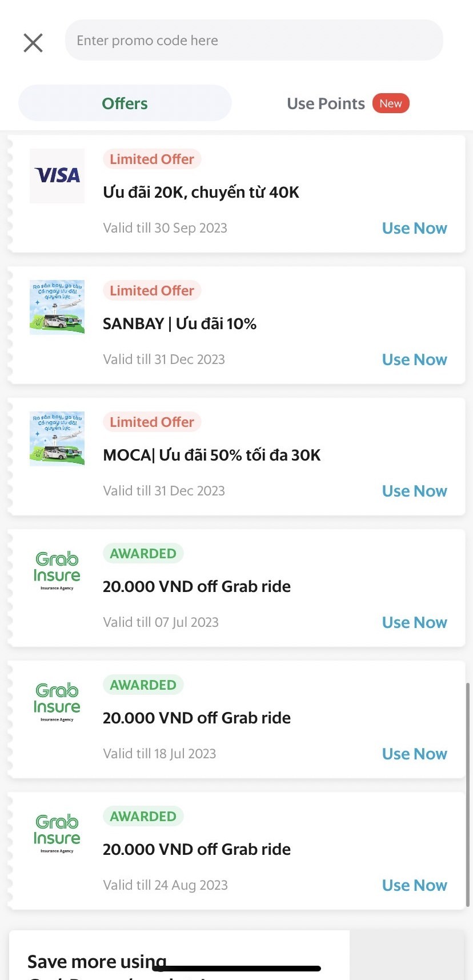473x980 pixels.
Task: Open the Use Points tab
Action: pos(326,103)
